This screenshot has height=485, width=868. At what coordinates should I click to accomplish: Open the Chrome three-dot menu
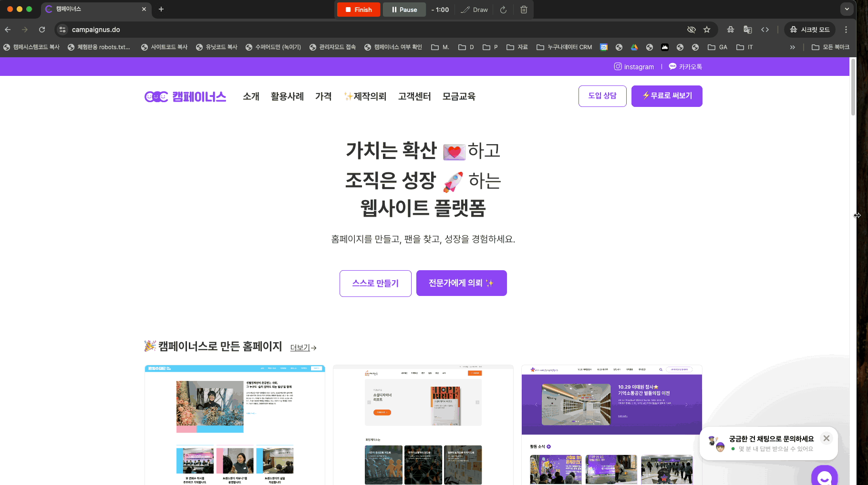pos(846,30)
